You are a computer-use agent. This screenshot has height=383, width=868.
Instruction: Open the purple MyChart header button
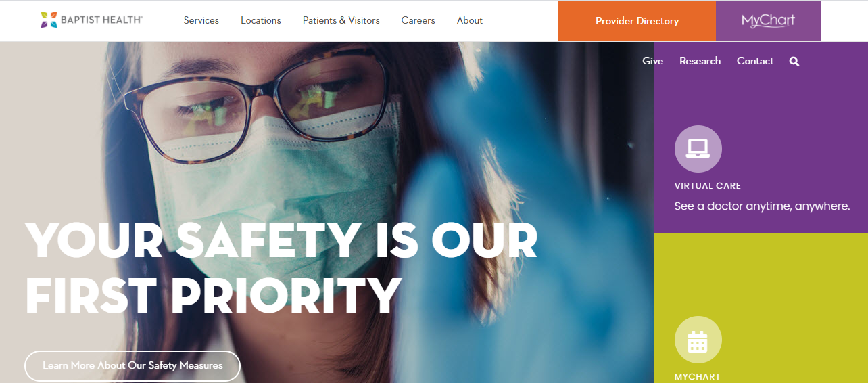pos(769,21)
